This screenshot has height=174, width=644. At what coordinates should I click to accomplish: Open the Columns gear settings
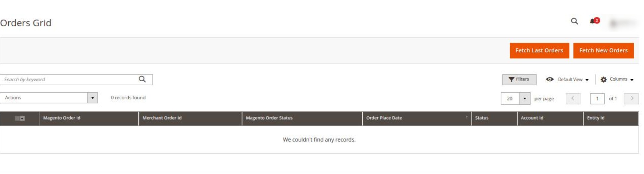(x=617, y=79)
